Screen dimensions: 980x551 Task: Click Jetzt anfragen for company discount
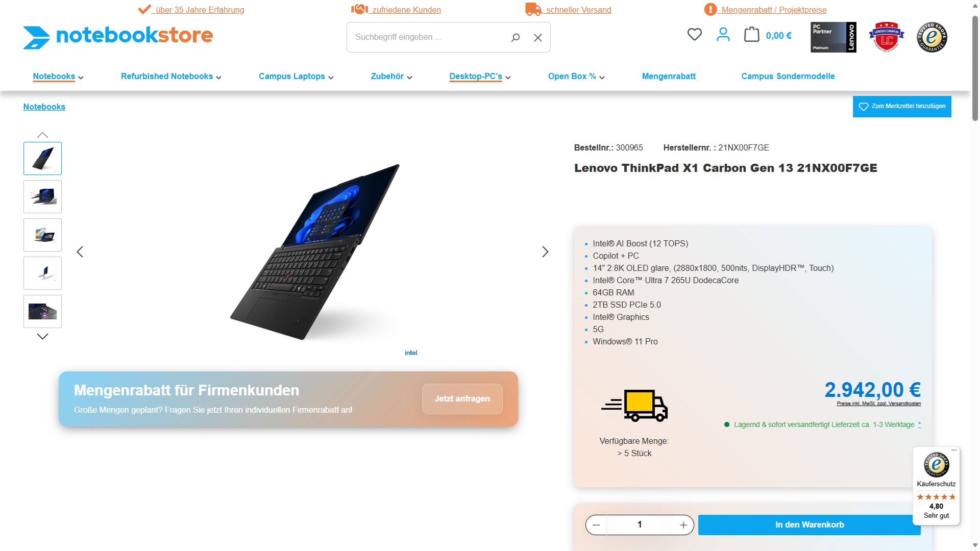tap(462, 399)
